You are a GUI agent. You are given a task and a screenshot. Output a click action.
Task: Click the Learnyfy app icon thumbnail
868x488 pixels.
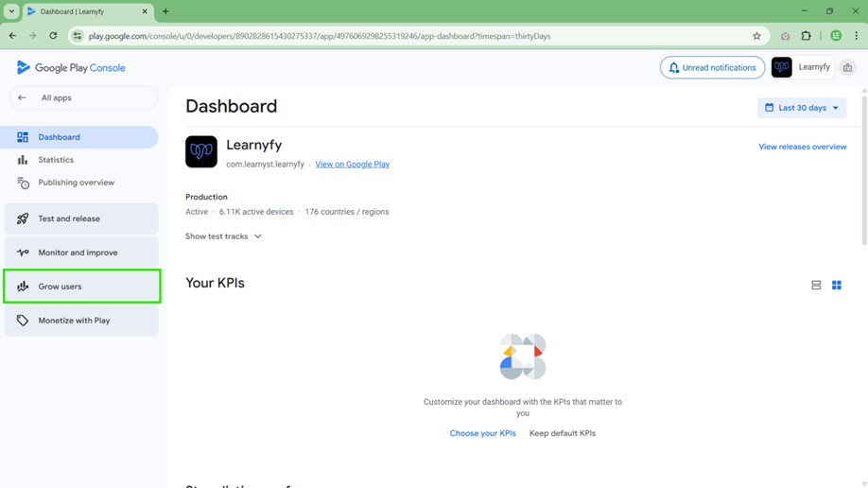click(x=201, y=152)
